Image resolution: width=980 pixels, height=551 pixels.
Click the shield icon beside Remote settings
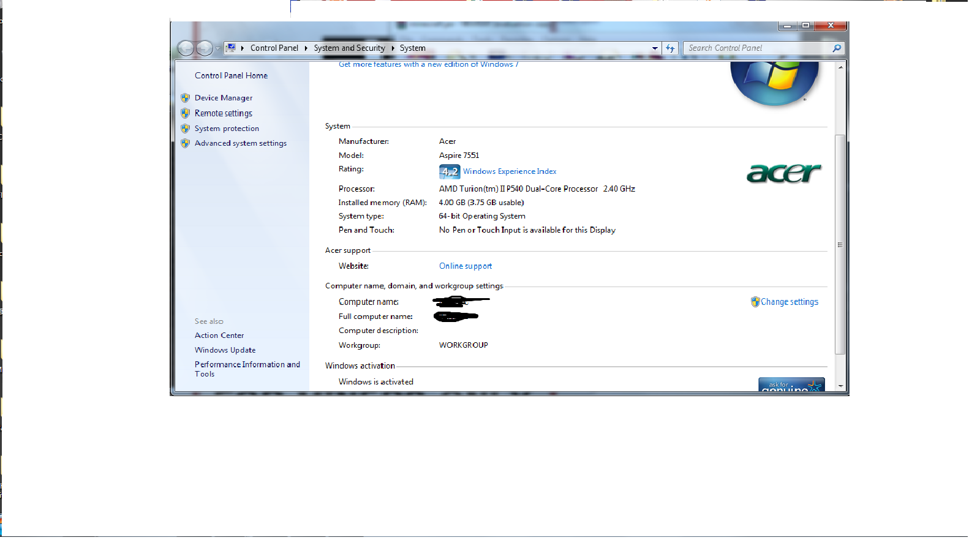coord(185,113)
